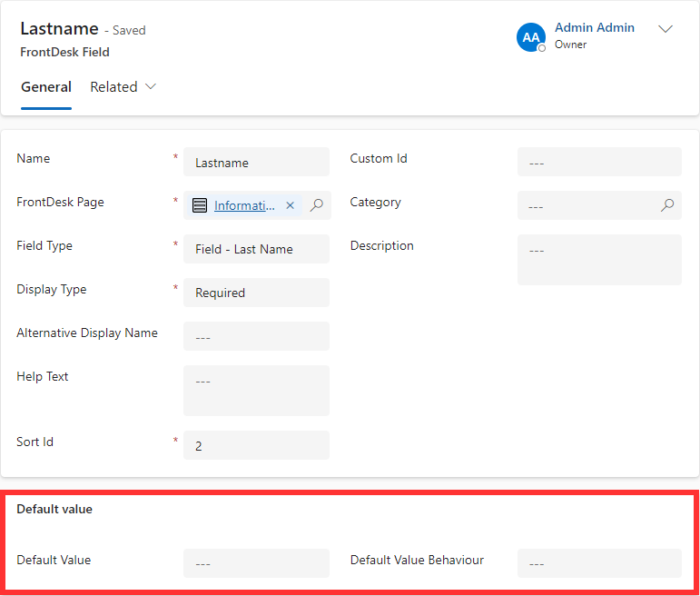Open the Field Type dropdown

[256, 249]
